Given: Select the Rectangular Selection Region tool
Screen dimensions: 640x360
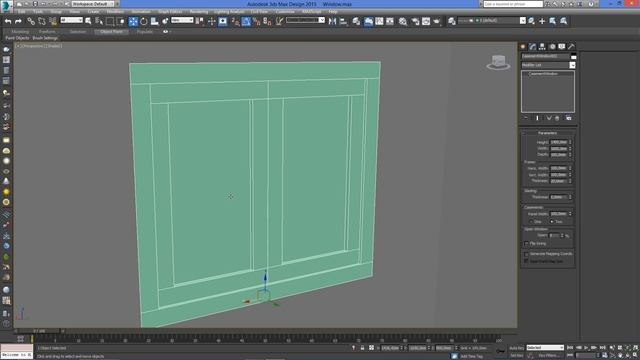Looking at the screenshot, I should coord(110,21).
